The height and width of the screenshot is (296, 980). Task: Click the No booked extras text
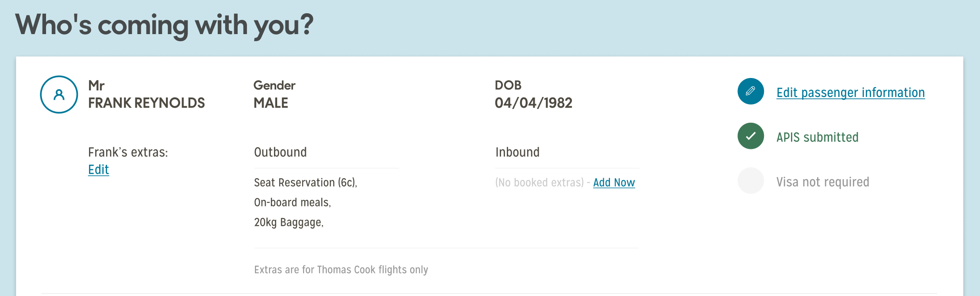(x=539, y=183)
